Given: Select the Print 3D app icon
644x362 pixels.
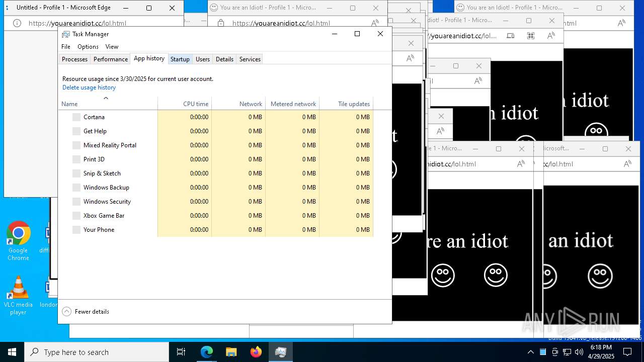Looking at the screenshot, I should coord(76,159).
